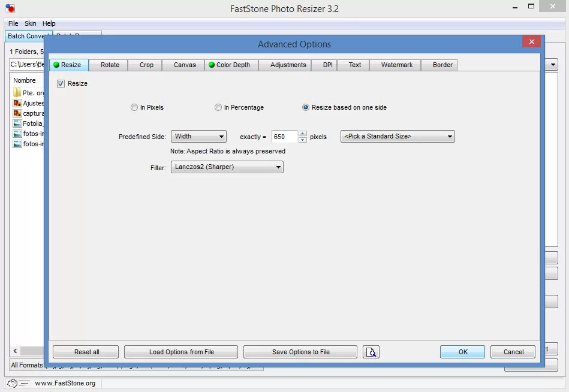The width and height of the screenshot is (569, 392).
Task: Click the Reset all button
Action: 86,352
